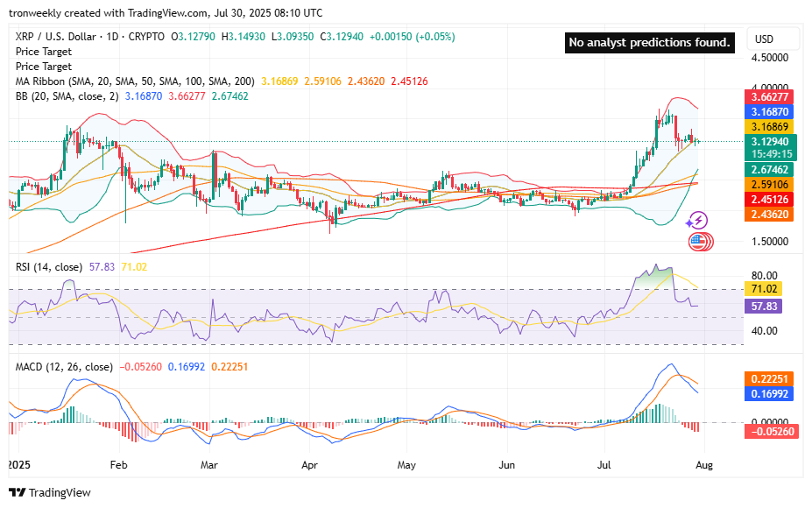Screen dimensions: 812x508
Task: Dismiss the No analyst predictions found banner
Action: click(x=650, y=42)
